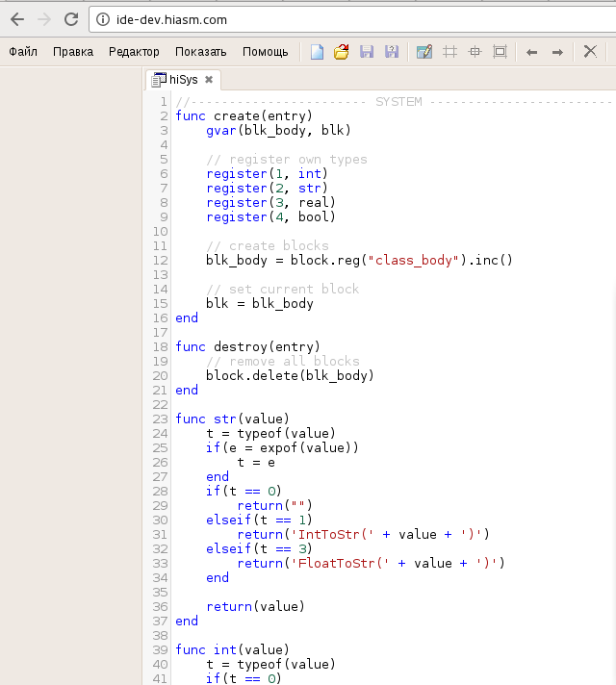Click the New file icon in toolbar

click(x=317, y=52)
